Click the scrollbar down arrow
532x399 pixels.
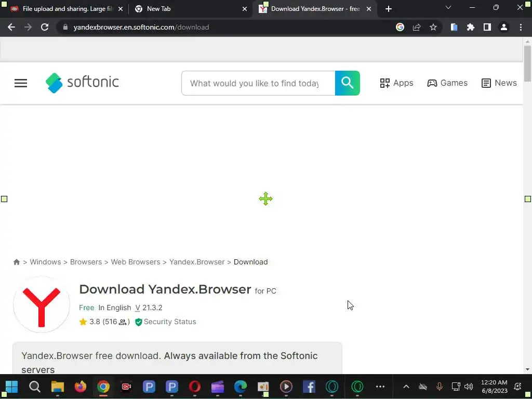point(527,369)
